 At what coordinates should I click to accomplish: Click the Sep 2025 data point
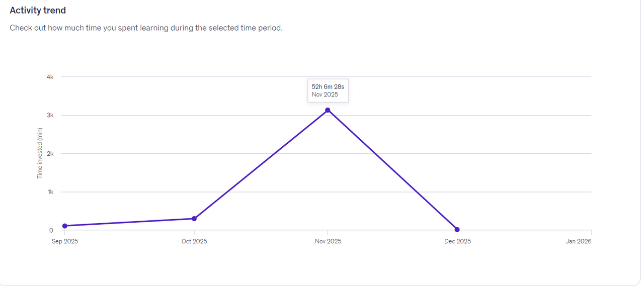point(65,226)
